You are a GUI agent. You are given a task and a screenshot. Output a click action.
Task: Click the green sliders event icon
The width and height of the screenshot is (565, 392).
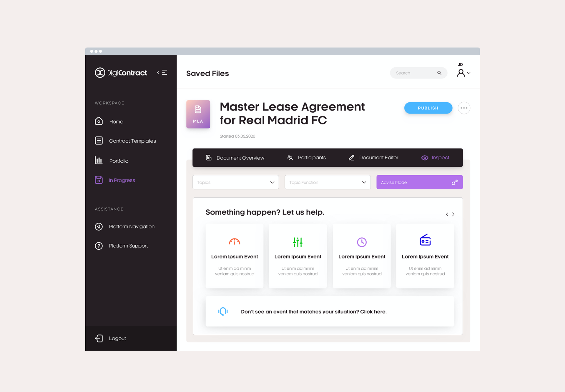[x=298, y=242]
